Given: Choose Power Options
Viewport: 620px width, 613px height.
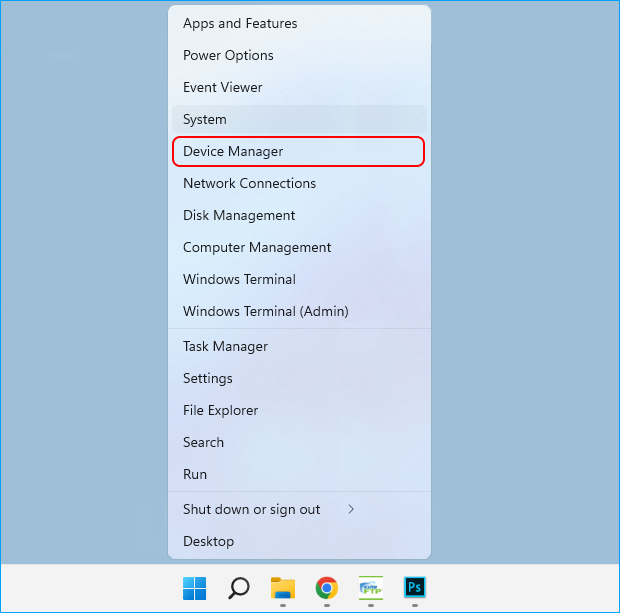Looking at the screenshot, I should point(228,55).
